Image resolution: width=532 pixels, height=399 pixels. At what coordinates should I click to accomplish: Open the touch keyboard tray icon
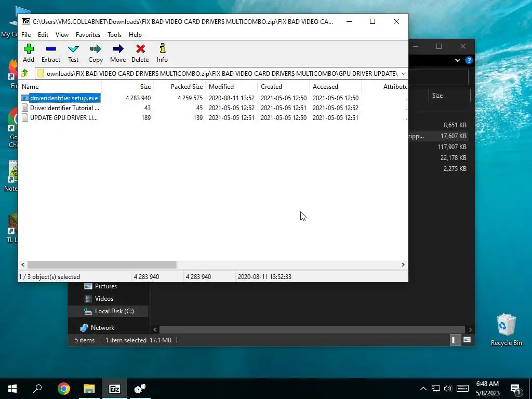[x=462, y=389]
